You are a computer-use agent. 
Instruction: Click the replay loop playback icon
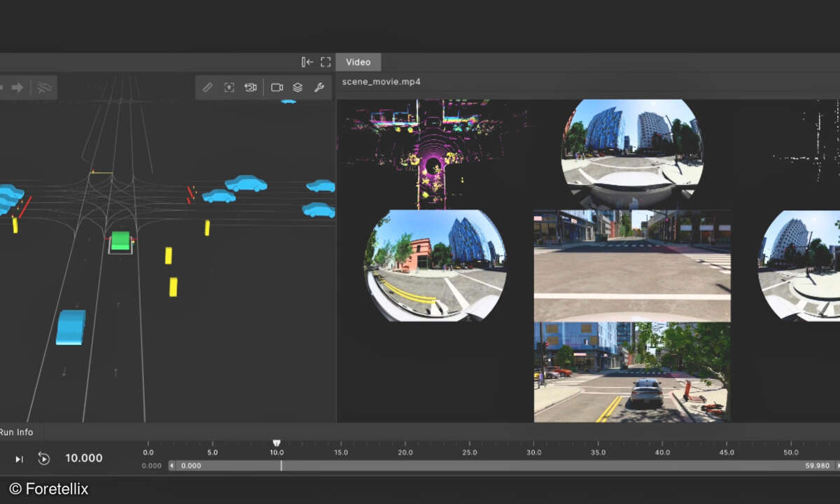(x=43, y=458)
